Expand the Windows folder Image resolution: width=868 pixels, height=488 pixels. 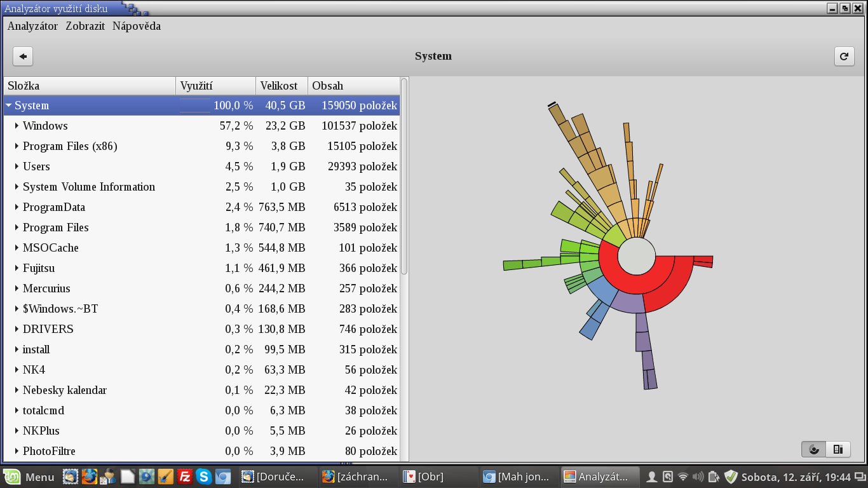[17, 126]
